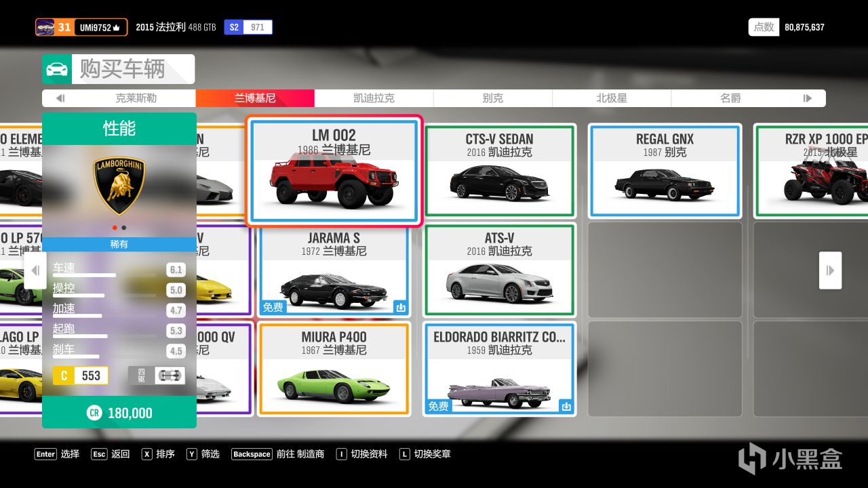868x488 pixels.
Task: Select the LM 002 car card
Action: [x=334, y=171]
